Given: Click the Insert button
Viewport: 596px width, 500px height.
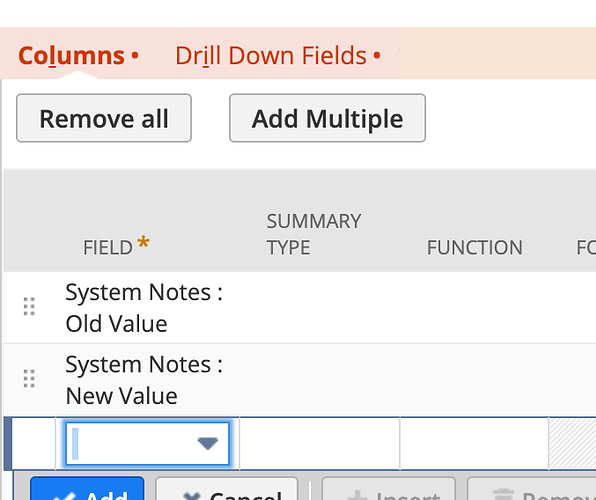Looking at the screenshot, I should [x=389, y=489].
